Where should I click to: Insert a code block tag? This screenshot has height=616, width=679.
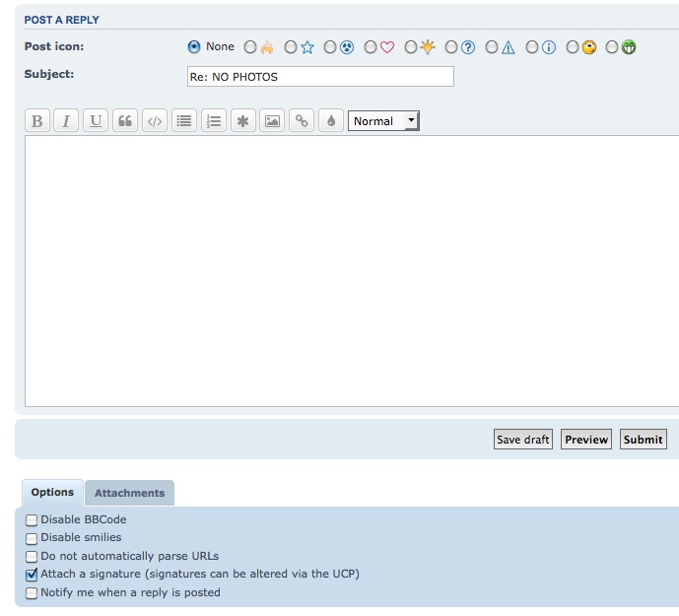click(x=154, y=121)
